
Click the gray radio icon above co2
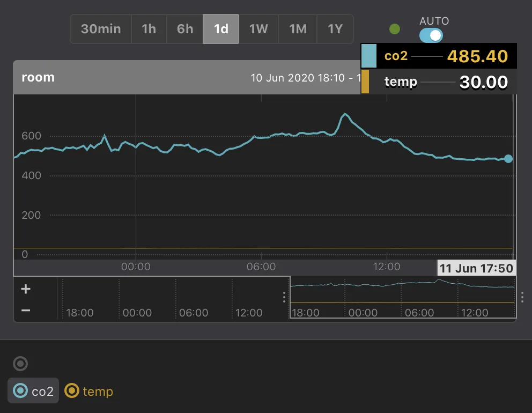point(20,364)
